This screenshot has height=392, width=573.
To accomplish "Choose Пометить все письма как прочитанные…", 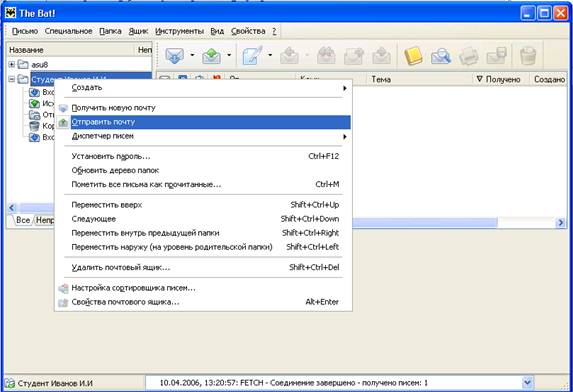I will click(x=204, y=184).
